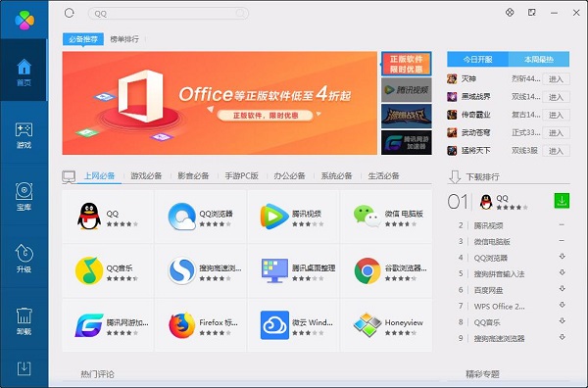Open the 腾讯网游加速器 app tile
Screen dimensions: 588x388
tap(108, 324)
